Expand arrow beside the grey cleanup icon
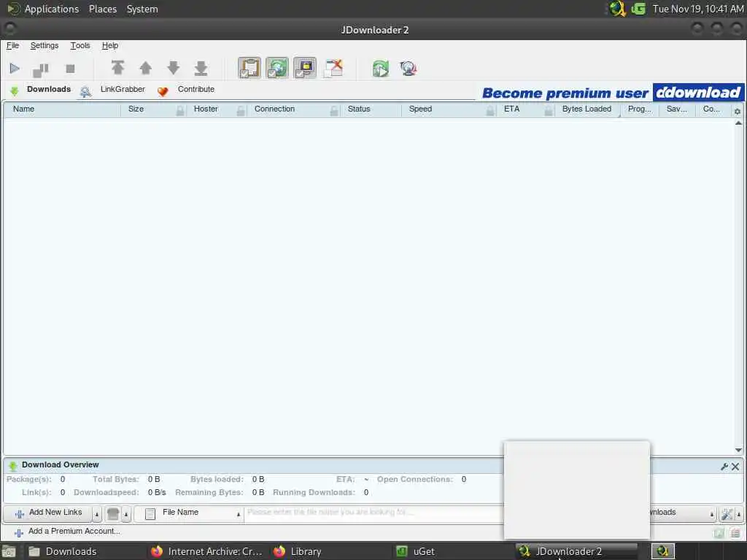Viewport: 747px width, 560px height. (126, 514)
